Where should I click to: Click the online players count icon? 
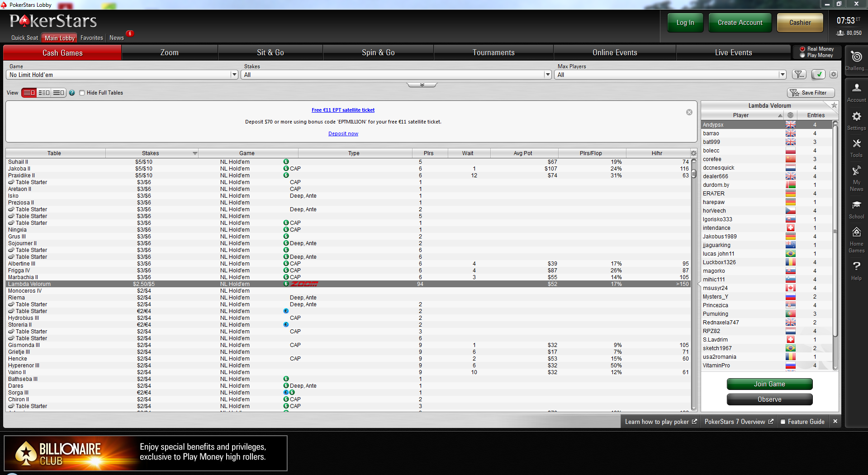(840, 33)
